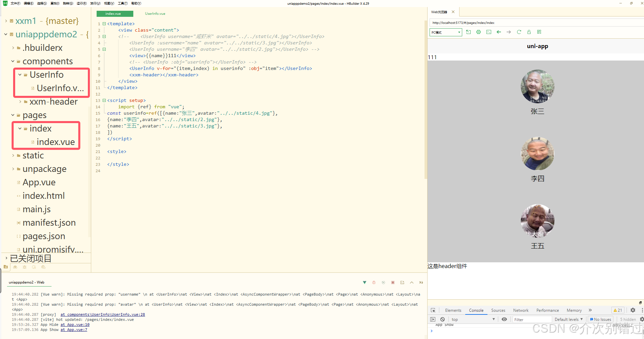
Task: Open the App.vue:7 log link
Action: click(74, 330)
